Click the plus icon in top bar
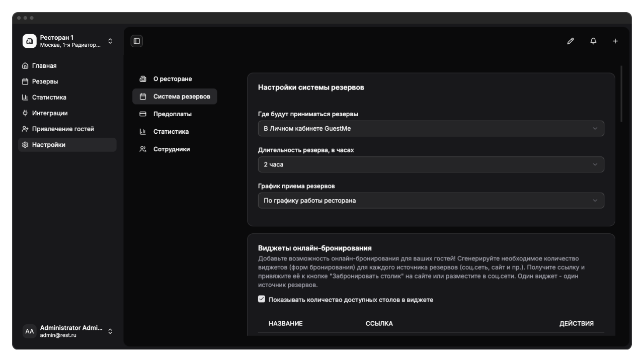The height and width of the screenshot is (362, 644). pyautogui.click(x=615, y=41)
